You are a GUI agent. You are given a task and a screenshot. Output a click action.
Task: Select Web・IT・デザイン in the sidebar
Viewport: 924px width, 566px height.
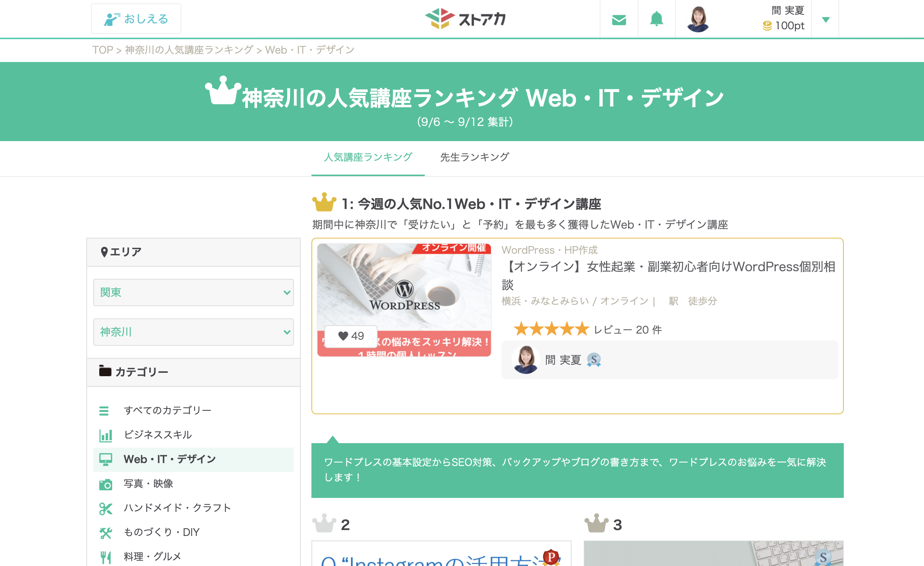[x=194, y=459]
